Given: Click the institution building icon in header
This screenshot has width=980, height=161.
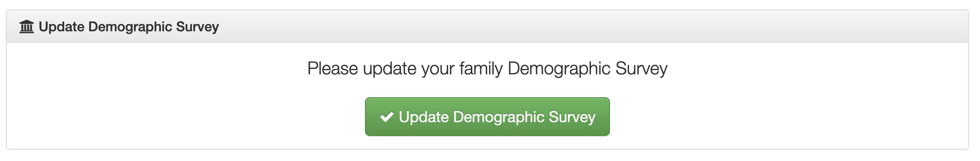Looking at the screenshot, I should point(27,27).
